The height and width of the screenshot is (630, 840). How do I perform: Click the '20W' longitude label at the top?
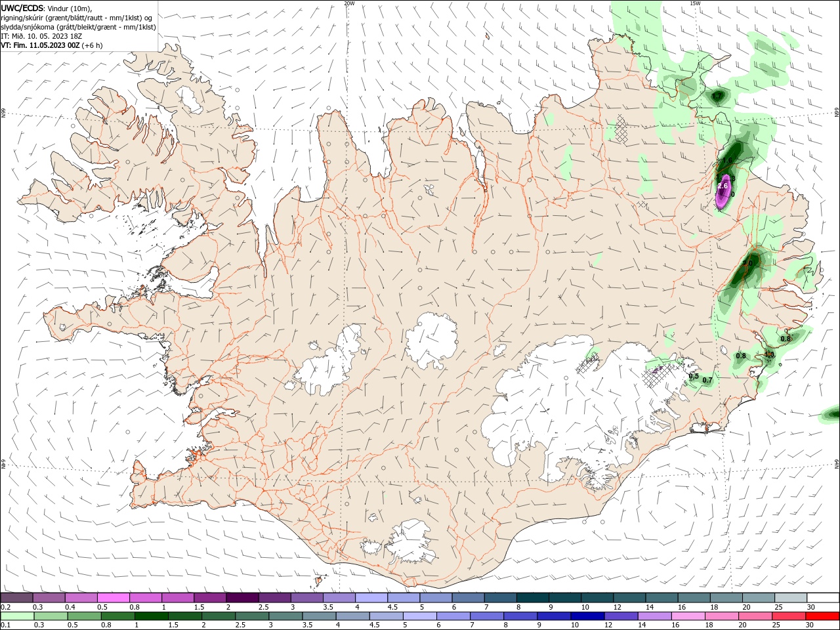tap(349, 3)
